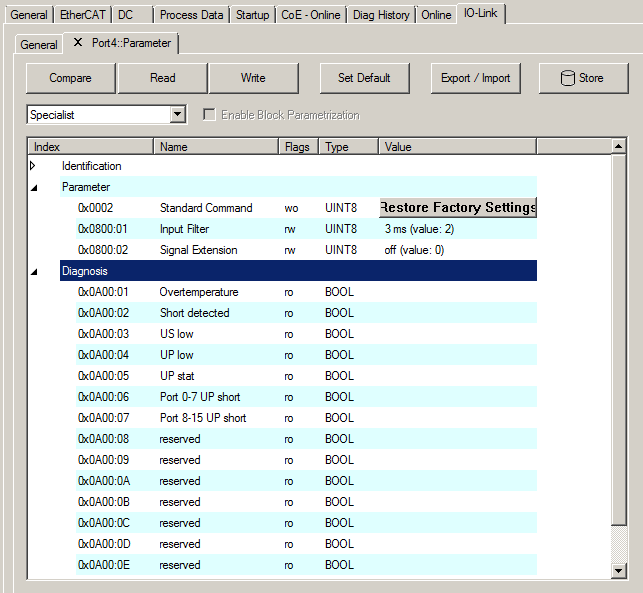The width and height of the screenshot is (643, 593).
Task: Select the highlighted Diagnosis group row
Action: pyautogui.click(x=299, y=271)
